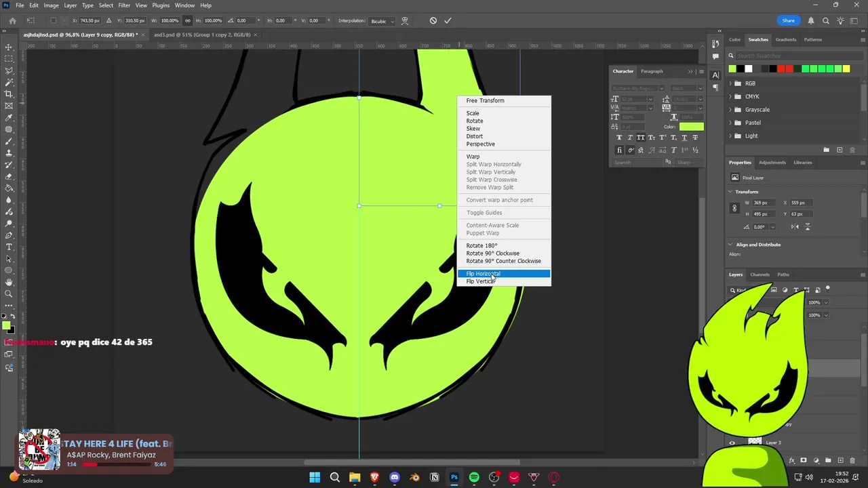Select the Frame tool

(x=9, y=106)
